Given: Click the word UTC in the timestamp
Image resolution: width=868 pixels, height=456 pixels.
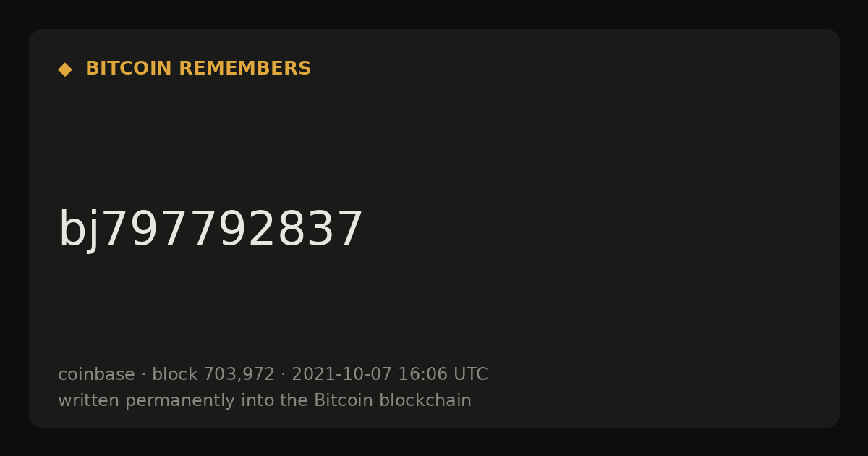Looking at the screenshot, I should [471, 374].
